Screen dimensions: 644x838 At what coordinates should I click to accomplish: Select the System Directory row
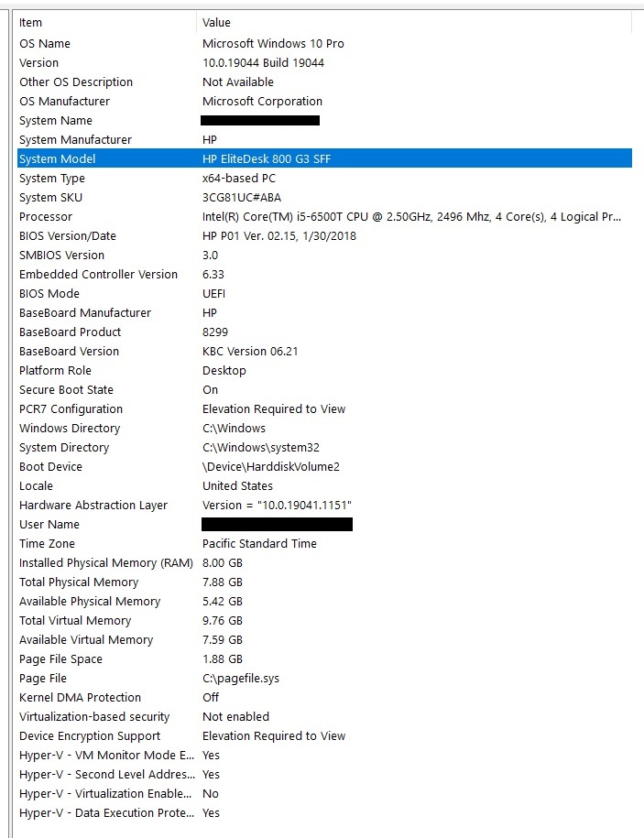tap(324, 447)
